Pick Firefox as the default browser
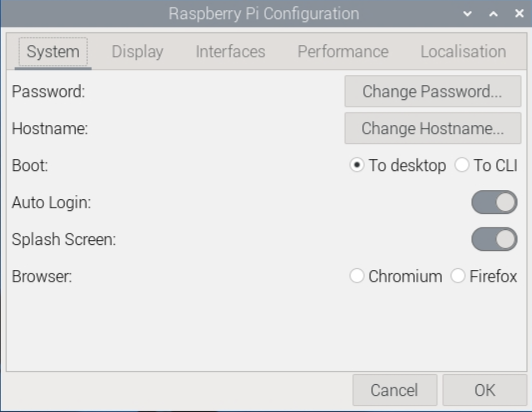 click(x=484, y=276)
